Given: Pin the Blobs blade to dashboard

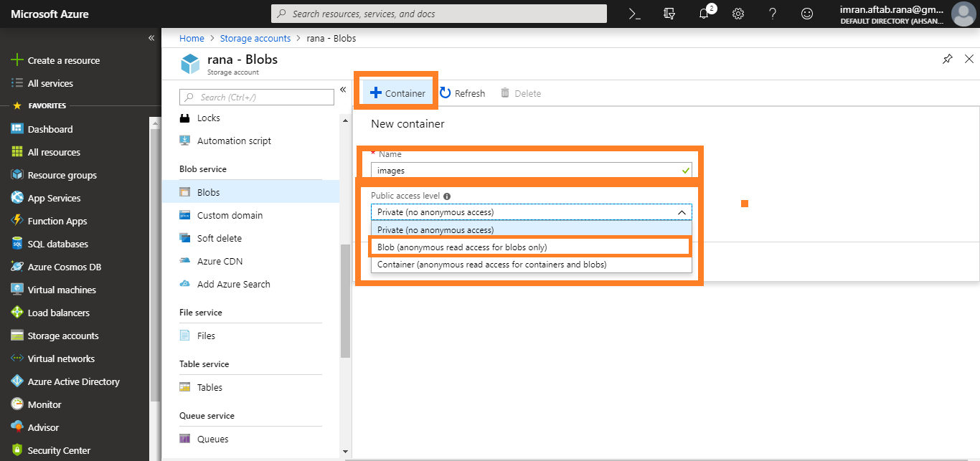Looking at the screenshot, I should point(947,59).
